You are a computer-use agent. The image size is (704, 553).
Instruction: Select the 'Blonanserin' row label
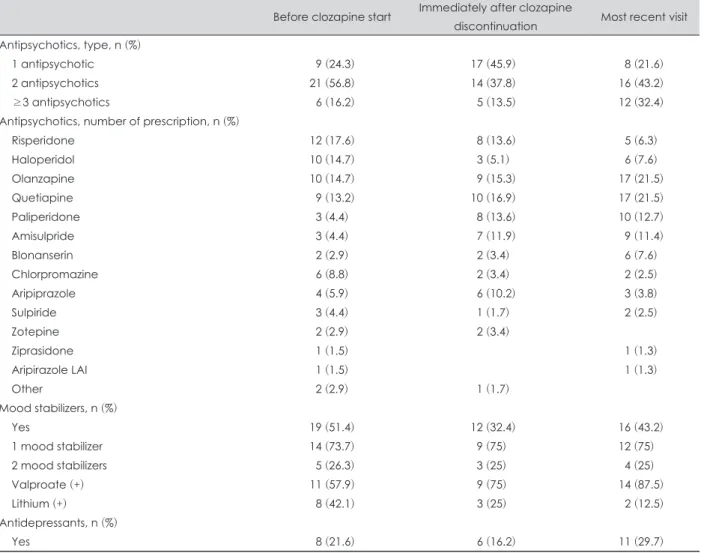pos(42,255)
